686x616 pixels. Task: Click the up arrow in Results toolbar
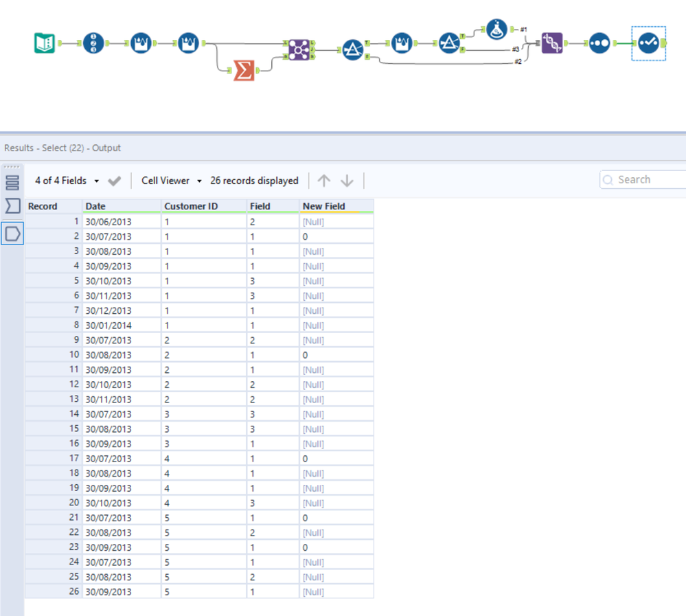pos(323,180)
